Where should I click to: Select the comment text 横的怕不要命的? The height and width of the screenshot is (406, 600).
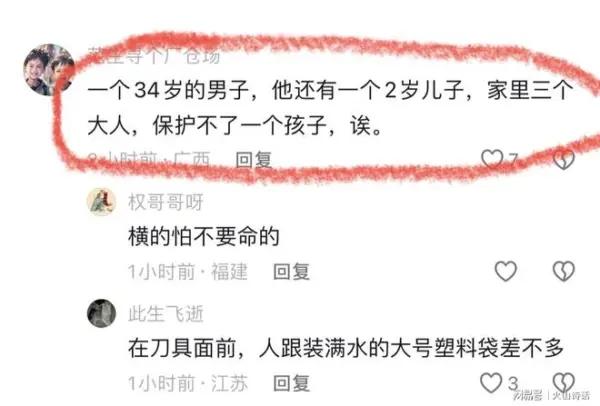point(204,236)
